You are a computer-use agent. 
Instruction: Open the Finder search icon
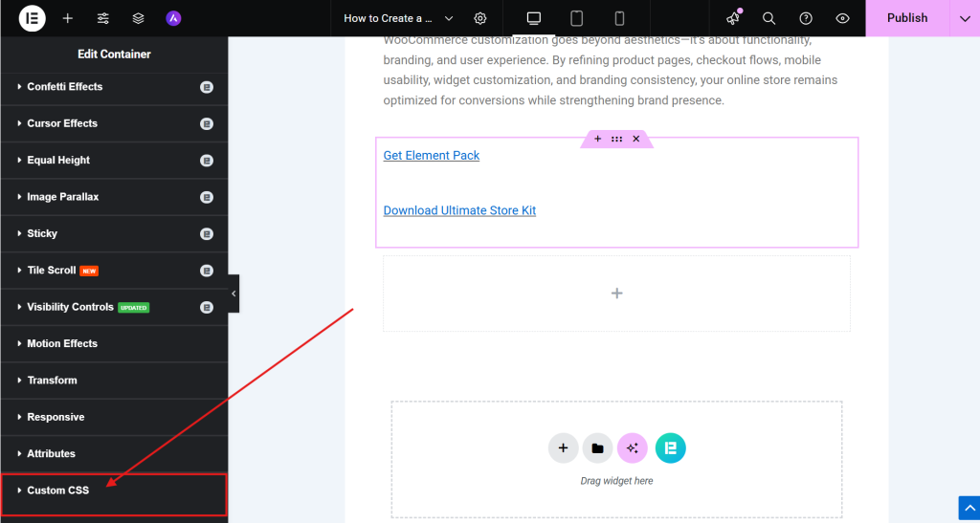pyautogui.click(x=769, y=18)
